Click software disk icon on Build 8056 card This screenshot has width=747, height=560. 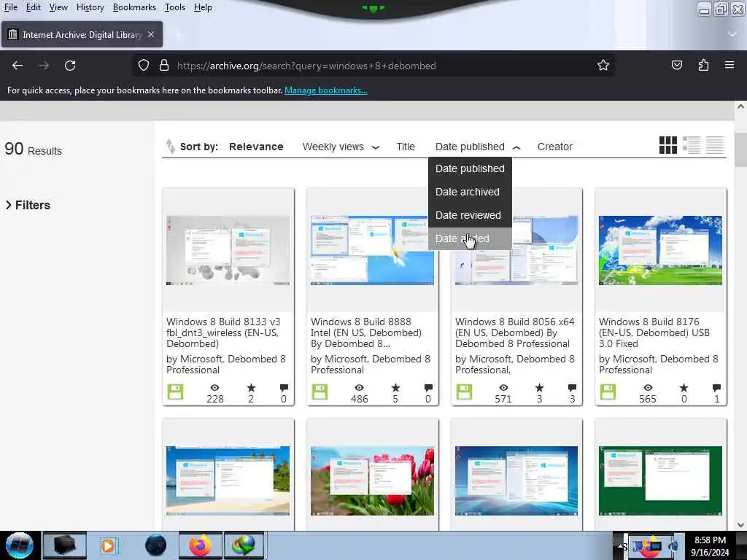pyautogui.click(x=465, y=392)
